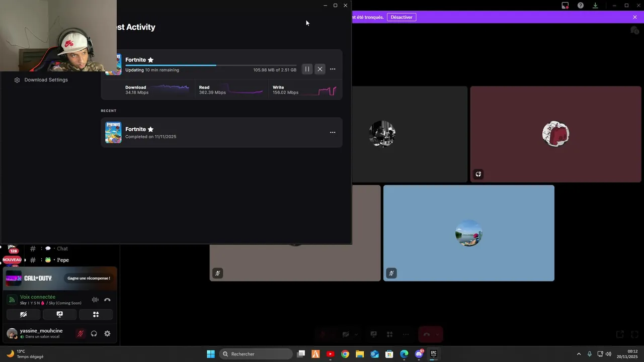Open YouTube from the taskbar

pos(330,354)
